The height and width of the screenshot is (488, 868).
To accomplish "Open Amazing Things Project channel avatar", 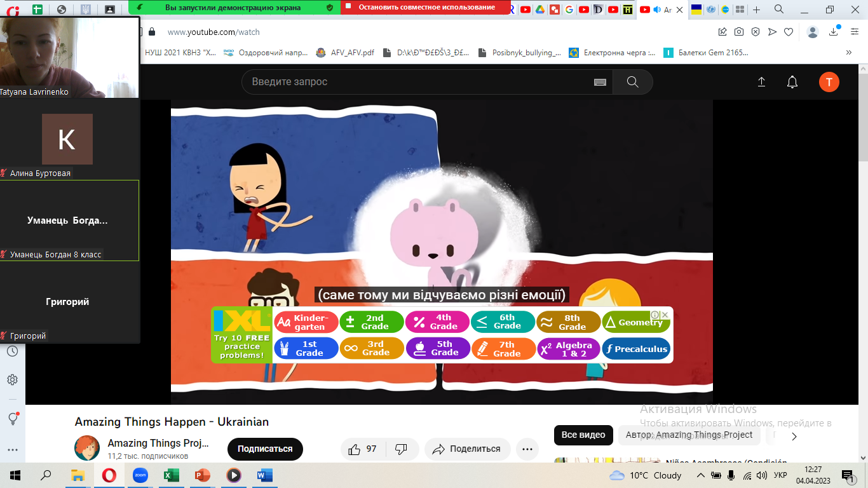I will (x=87, y=448).
